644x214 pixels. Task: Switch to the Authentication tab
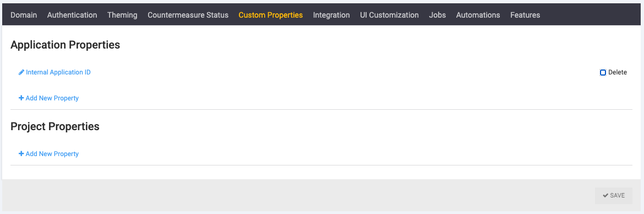click(x=72, y=15)
